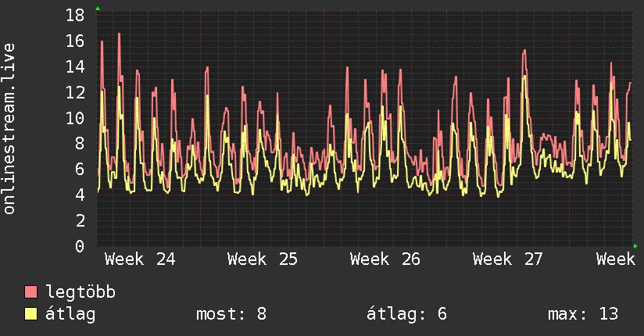Click the 12 y-axis tick label
The width and height of the screenshot is (644, 336).
click(75, 92)
